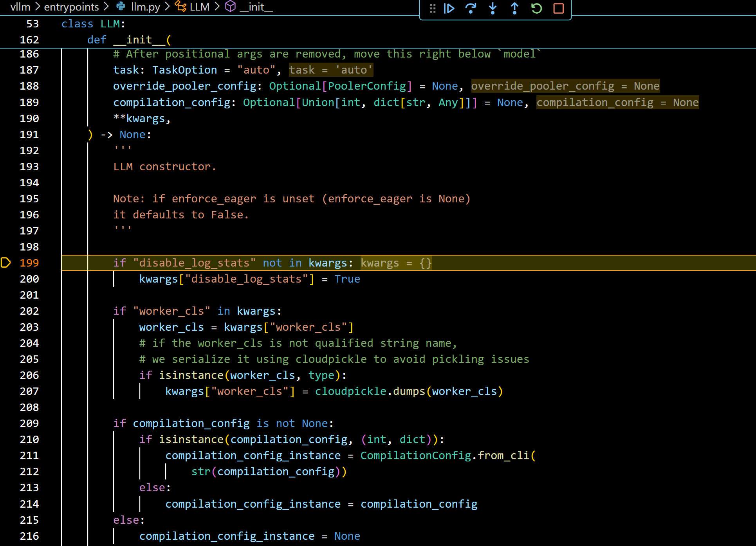Open the entrypoints breadcrumb segment
This screenshot has width=756, height=546.
click(71, 7)
